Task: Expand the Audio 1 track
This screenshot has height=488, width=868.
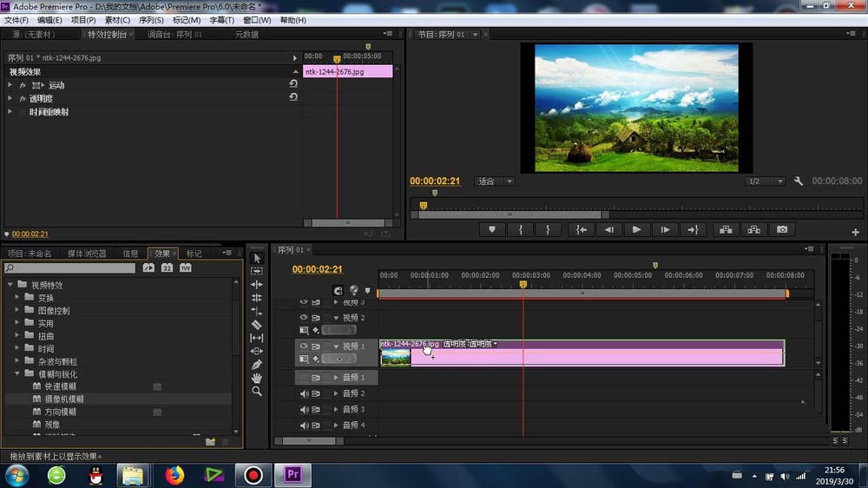Action: pos(335,378)
